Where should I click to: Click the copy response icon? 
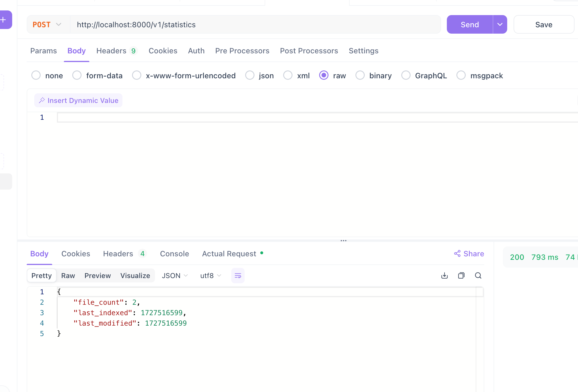[x=461, y=275]
